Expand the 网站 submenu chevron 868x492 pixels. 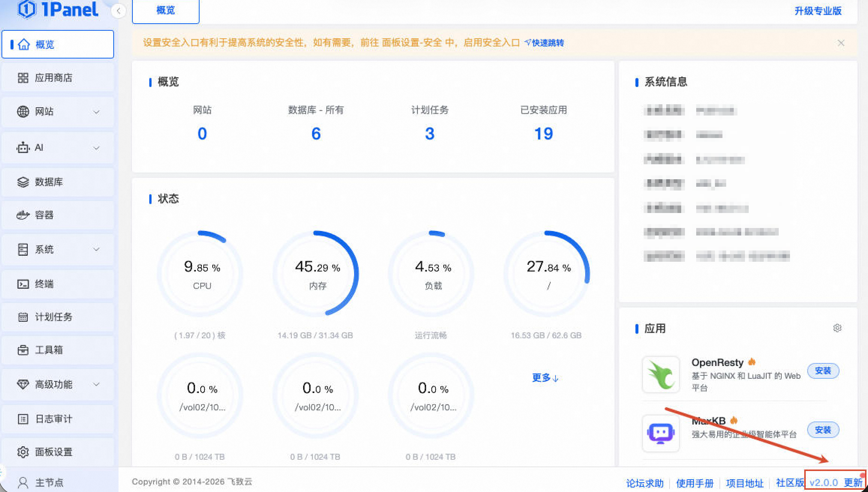click(96, 112)
